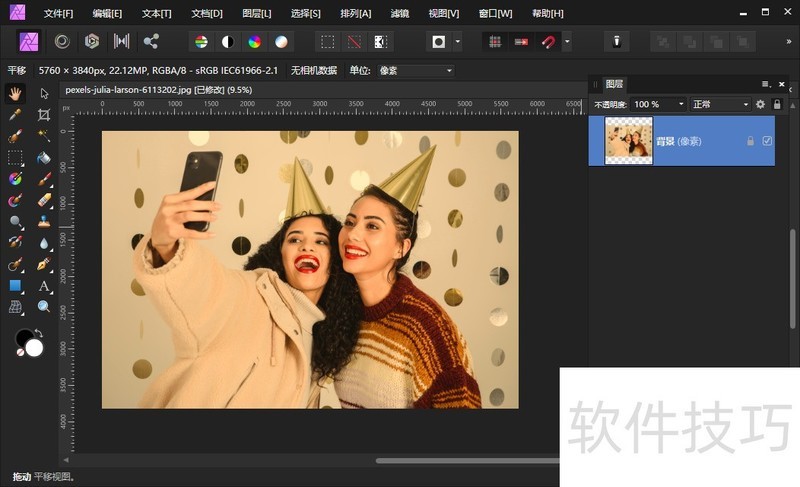Open the blend mode 正常 dropdown

(720, 104)
